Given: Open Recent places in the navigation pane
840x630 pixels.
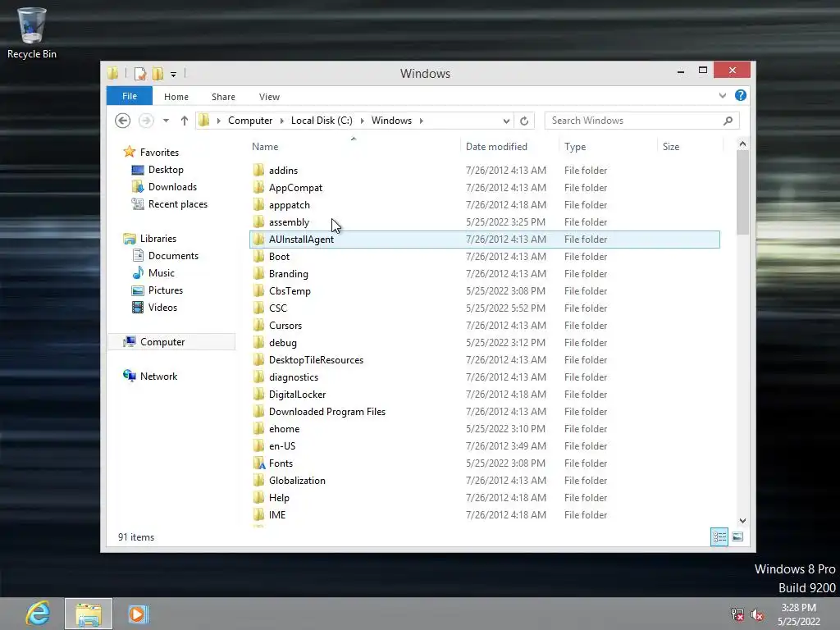Looking at the screenshot, I should pos(178,203).
